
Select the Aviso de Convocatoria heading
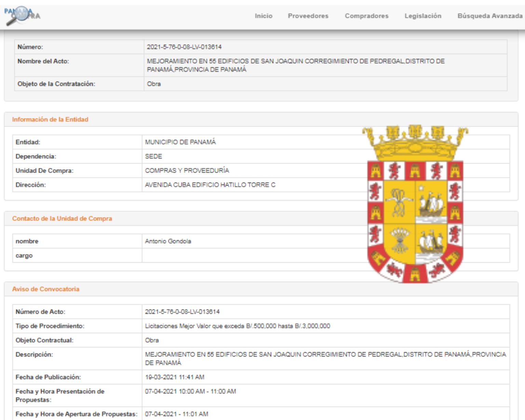(45, 289)
